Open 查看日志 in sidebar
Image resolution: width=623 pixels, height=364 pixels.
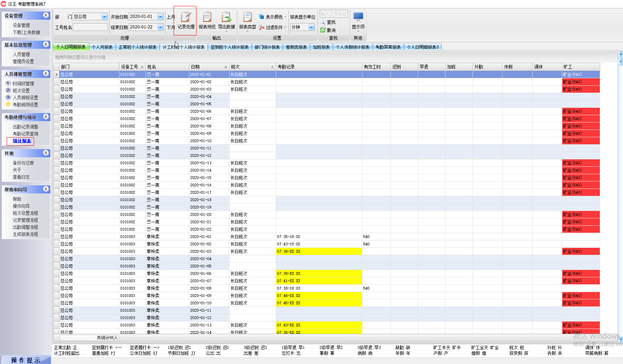click(21, 177)
